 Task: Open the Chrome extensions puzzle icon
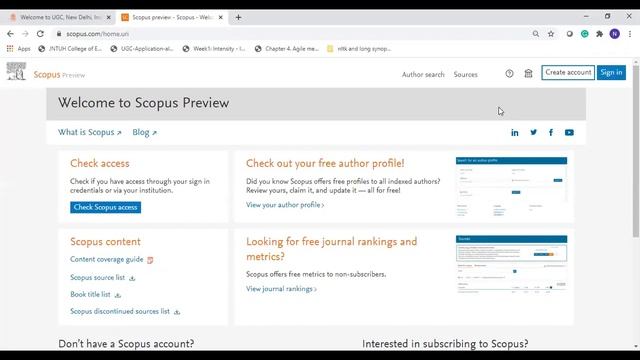coord(599,34)
